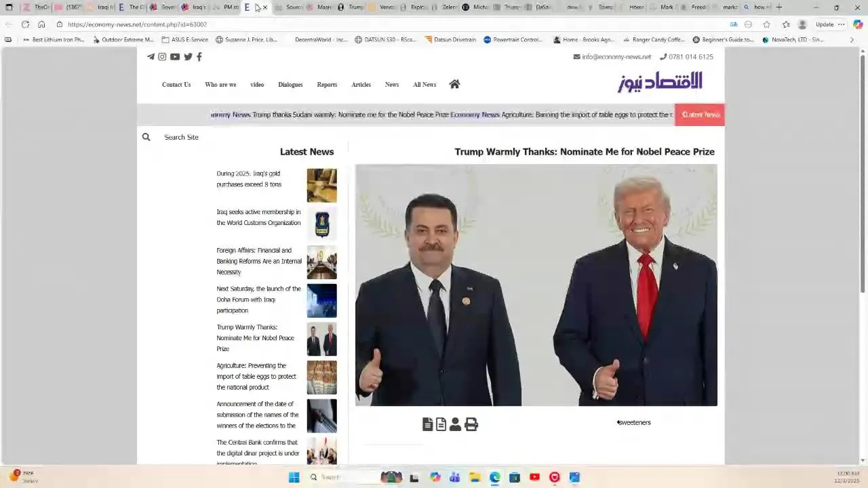Screen dimensions: 868x488
Task: Click the gold bars news thumbnail
Action: tap(321, 186)
